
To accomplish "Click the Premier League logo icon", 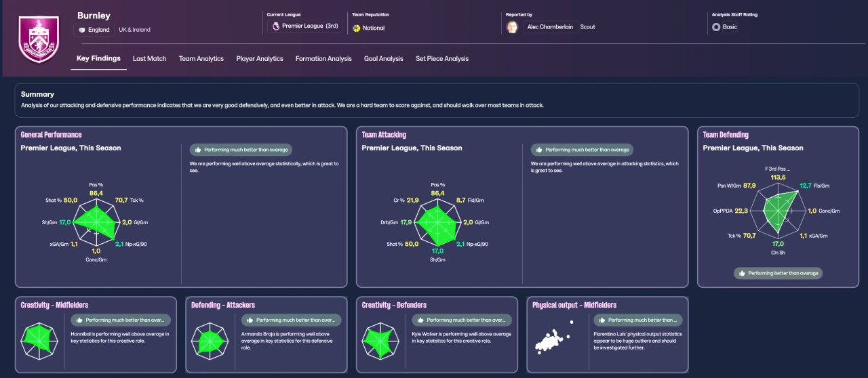I will 275,26.
